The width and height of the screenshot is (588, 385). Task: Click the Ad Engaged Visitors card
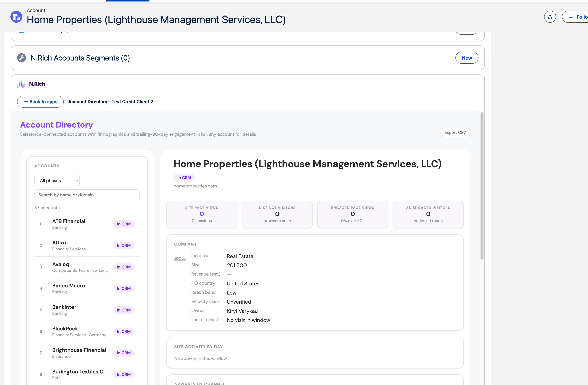pos(428,214)
